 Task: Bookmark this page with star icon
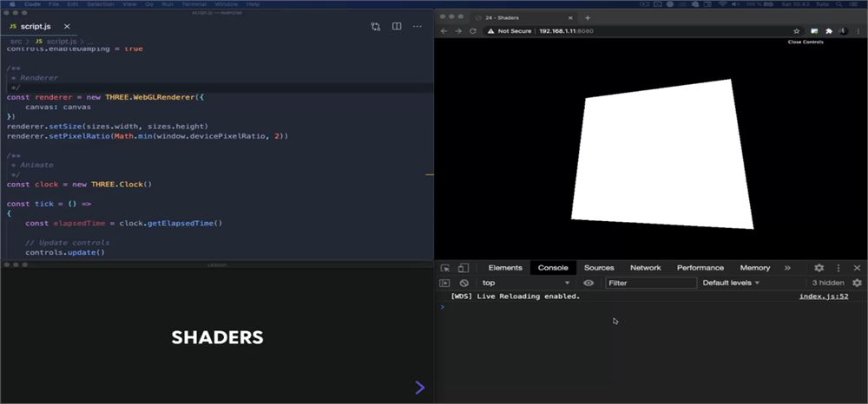tap(797, 31)
